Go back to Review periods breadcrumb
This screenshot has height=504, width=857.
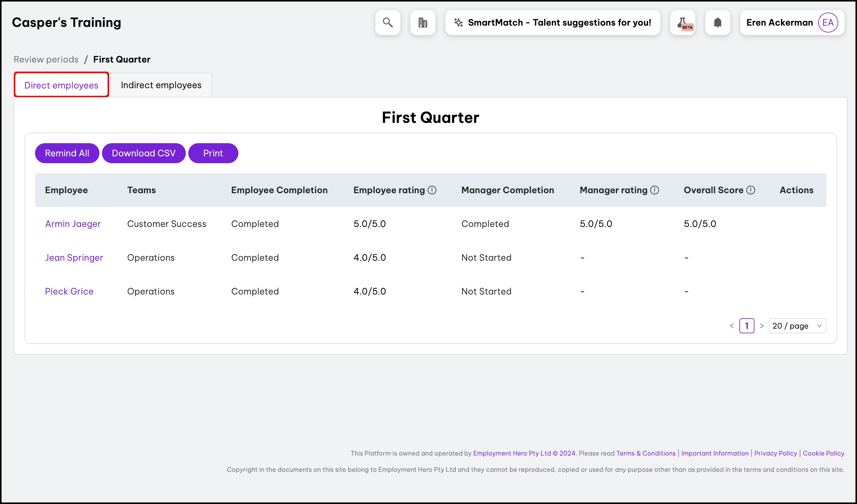click(x=46, y=59)
